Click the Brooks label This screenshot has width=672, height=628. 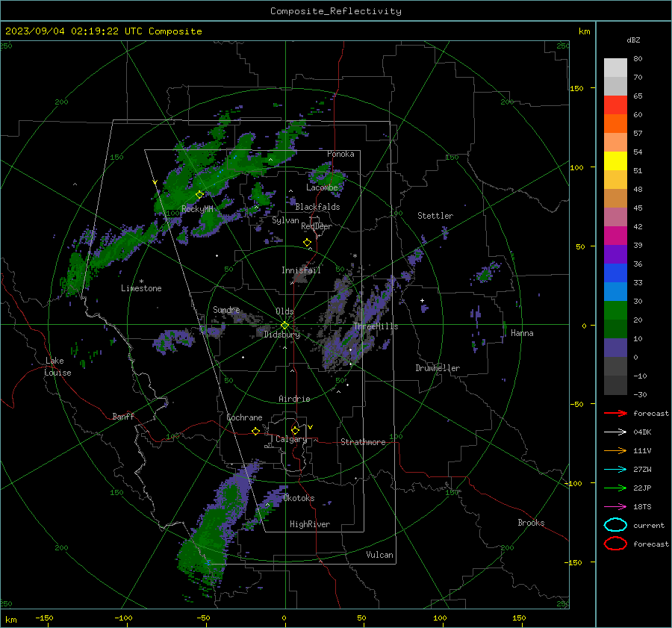point(531,523)
